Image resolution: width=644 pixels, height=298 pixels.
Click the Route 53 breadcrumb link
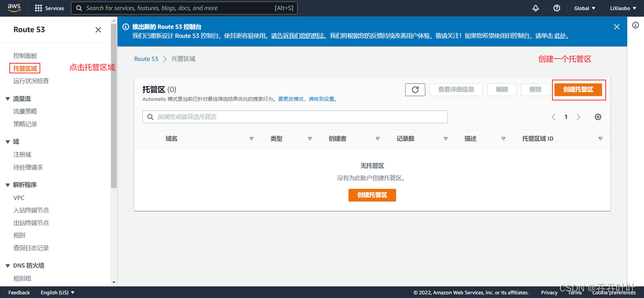point(146,59)
